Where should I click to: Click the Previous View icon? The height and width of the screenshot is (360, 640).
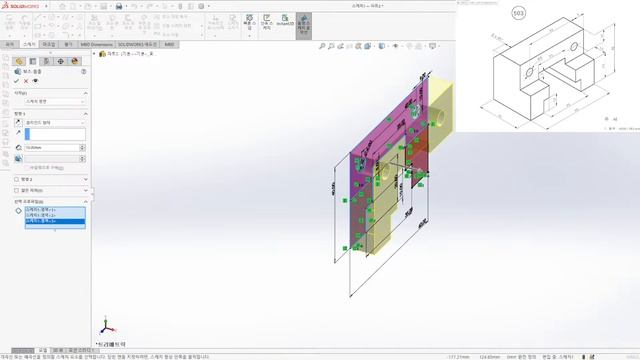click(x=340, y=46)
